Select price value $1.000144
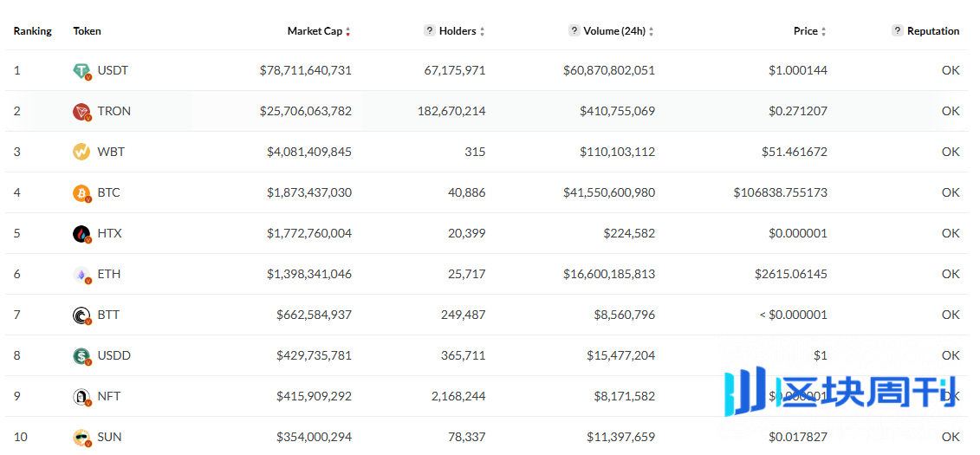 (x=798, y=70)
